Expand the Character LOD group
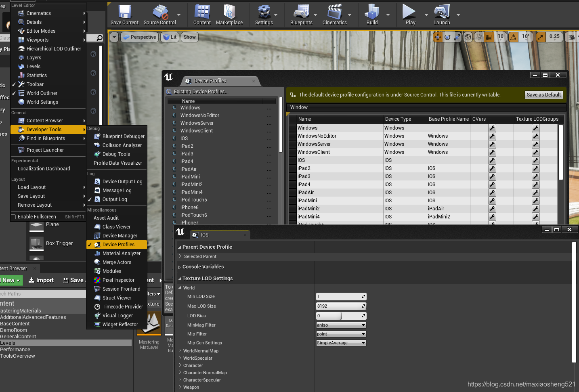The image size is (579, 392). coord(180,365)
